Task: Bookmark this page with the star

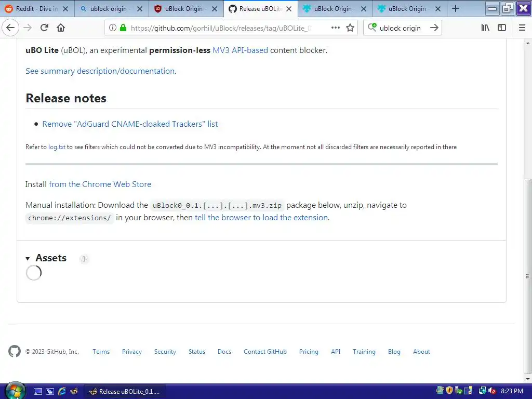Action: [x=350, y=28]
